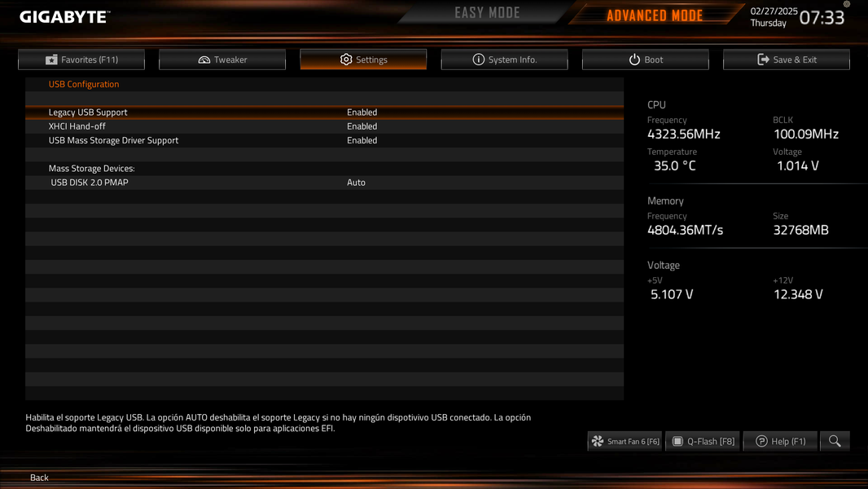Select Settings gear icon tab
The width and height of the screenshot is (868, 489).
[x=363, y=59]
